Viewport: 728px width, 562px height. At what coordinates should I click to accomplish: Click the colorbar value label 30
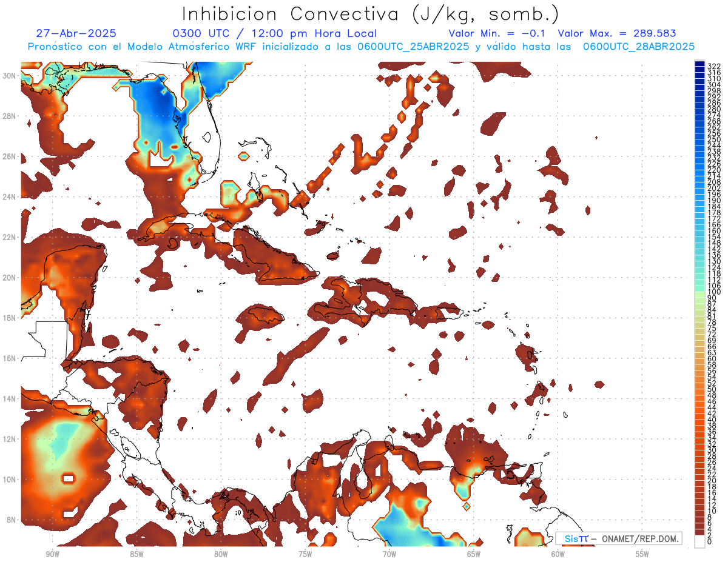pyautogui.click(x=712, y=450)
